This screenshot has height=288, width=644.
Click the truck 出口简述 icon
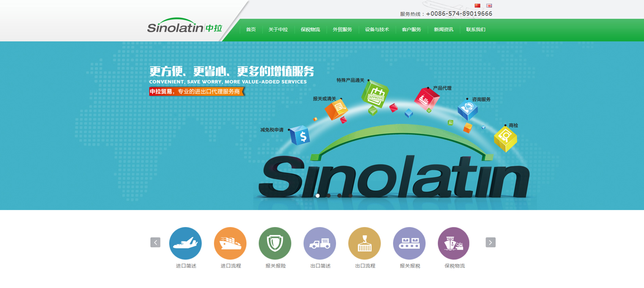pyautogui.click(x=320, y=243)
